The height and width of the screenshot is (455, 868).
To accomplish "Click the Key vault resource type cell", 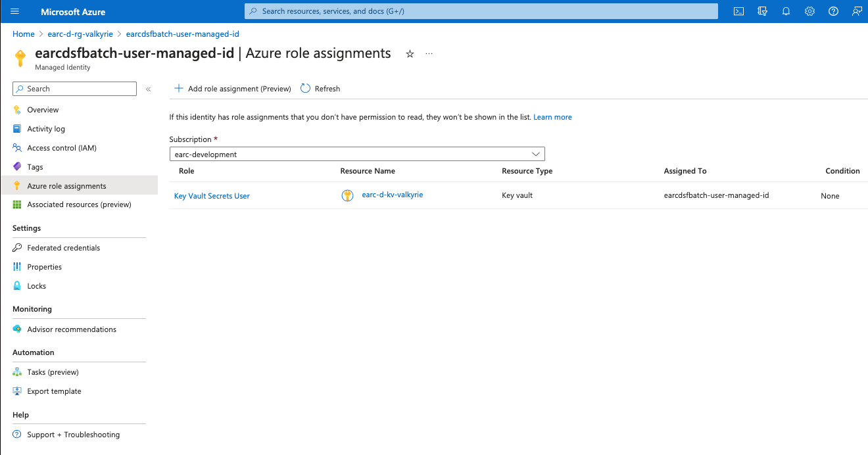I will [x=517, y=195].
